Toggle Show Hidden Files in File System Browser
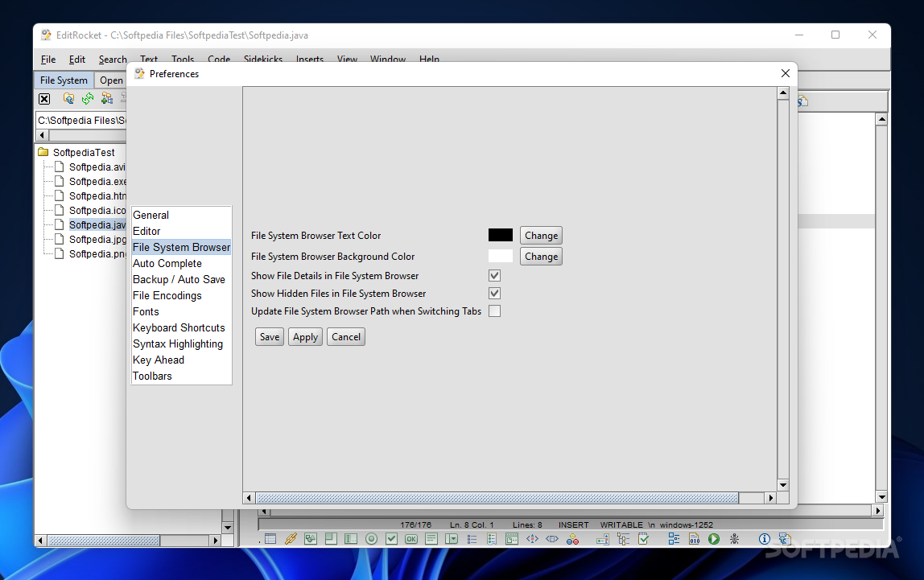 494,294
